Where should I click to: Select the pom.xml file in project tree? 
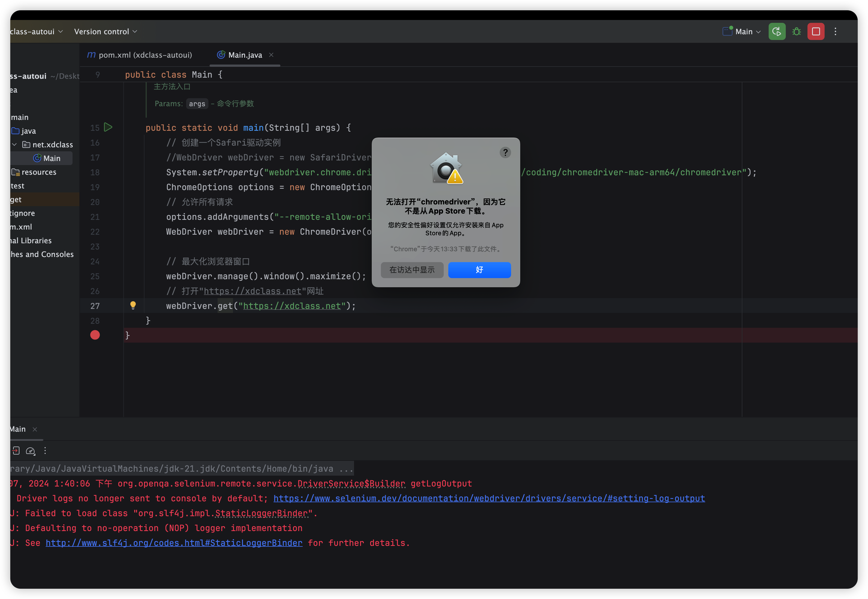[21, 227]
